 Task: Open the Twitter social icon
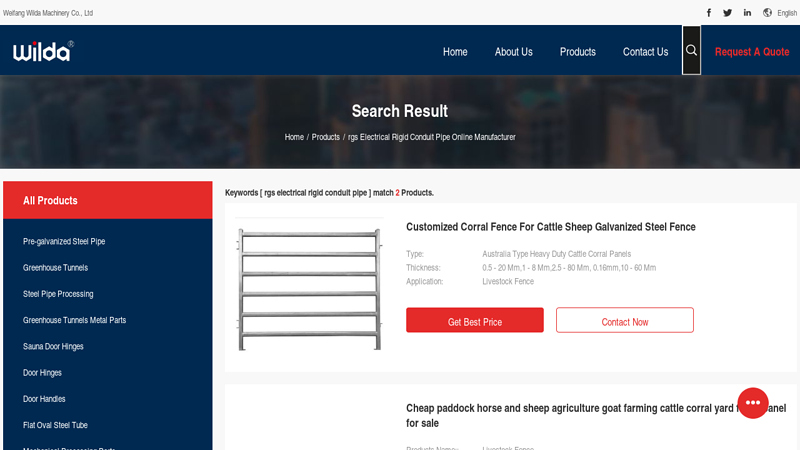(728, 13)
